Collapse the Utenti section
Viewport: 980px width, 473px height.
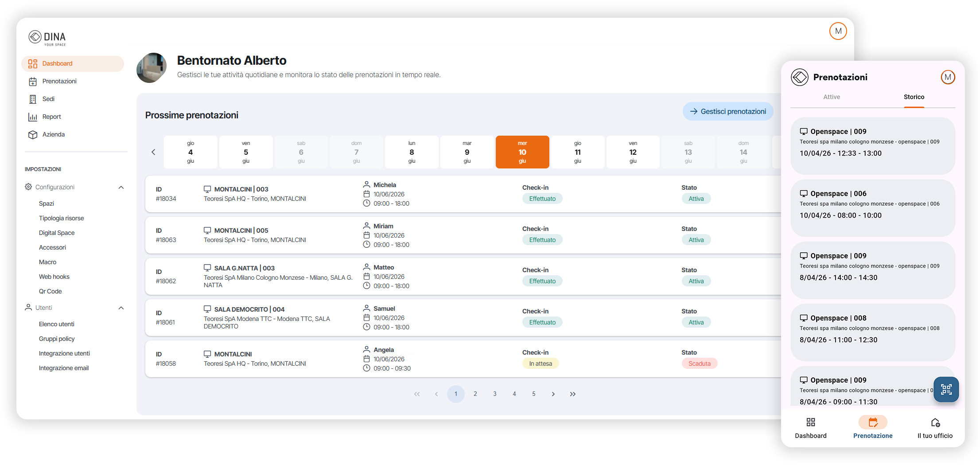click(121, 308)
